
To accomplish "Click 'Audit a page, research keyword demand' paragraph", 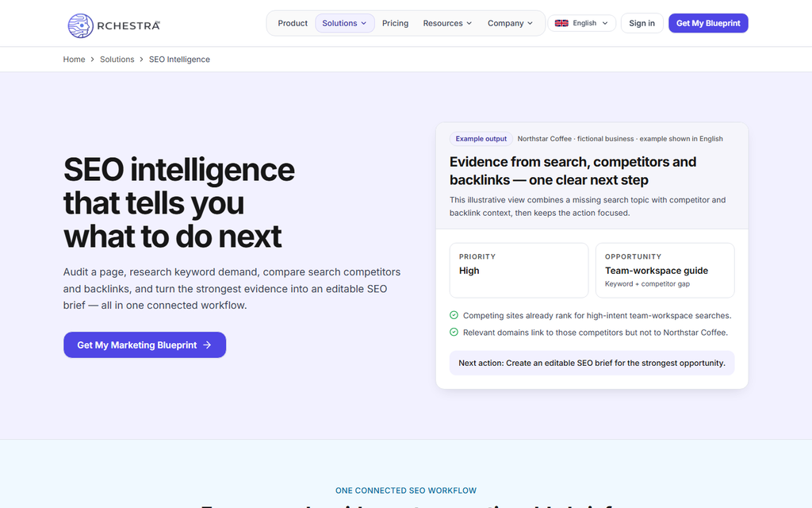I will point(232,289).
